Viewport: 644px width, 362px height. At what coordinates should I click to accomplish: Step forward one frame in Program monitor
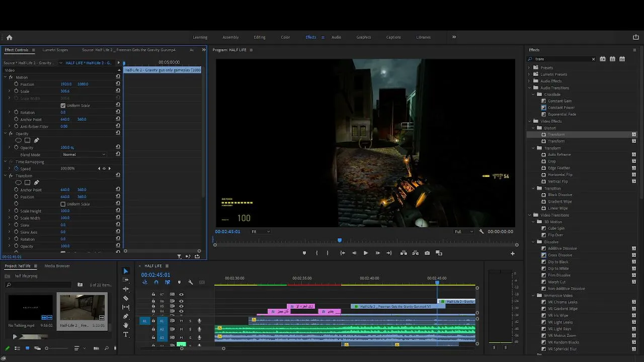378,253
